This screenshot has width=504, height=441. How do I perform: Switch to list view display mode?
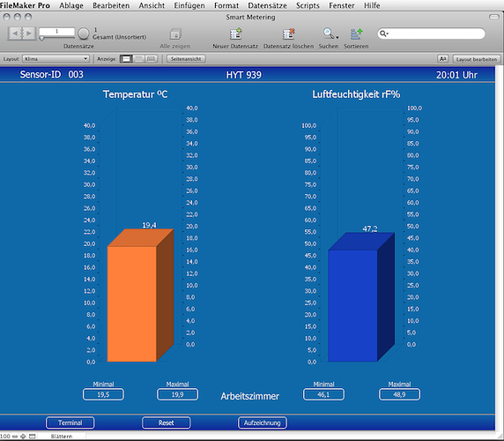(139, 59)
